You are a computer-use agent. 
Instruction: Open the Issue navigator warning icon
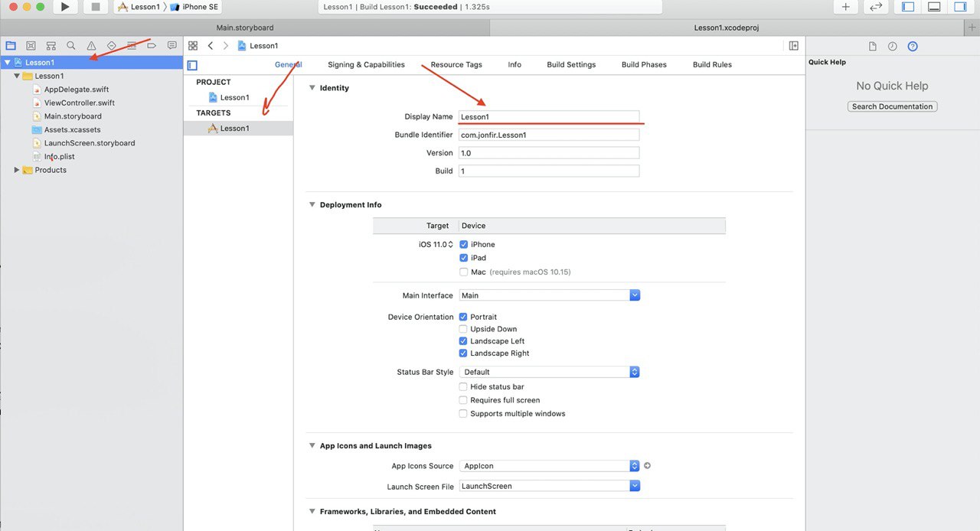[x=91, y=46]
